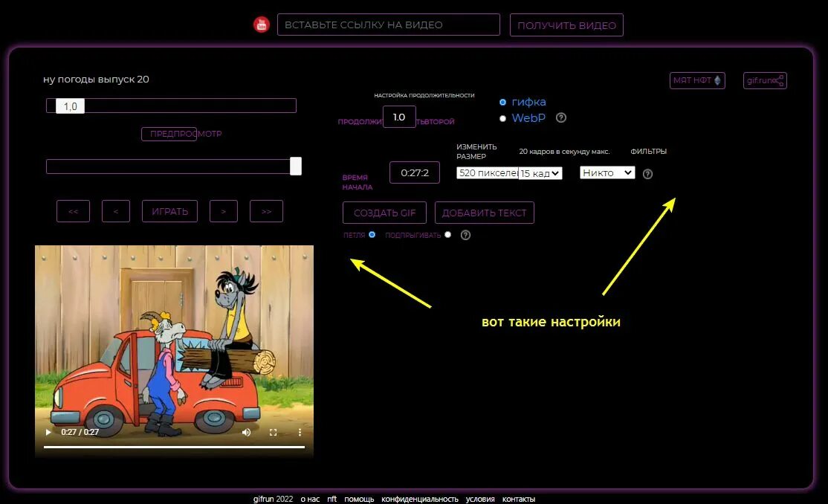Click the СОЗДАТЬ GIF button
Screen dimensions: 828x504
384,213
